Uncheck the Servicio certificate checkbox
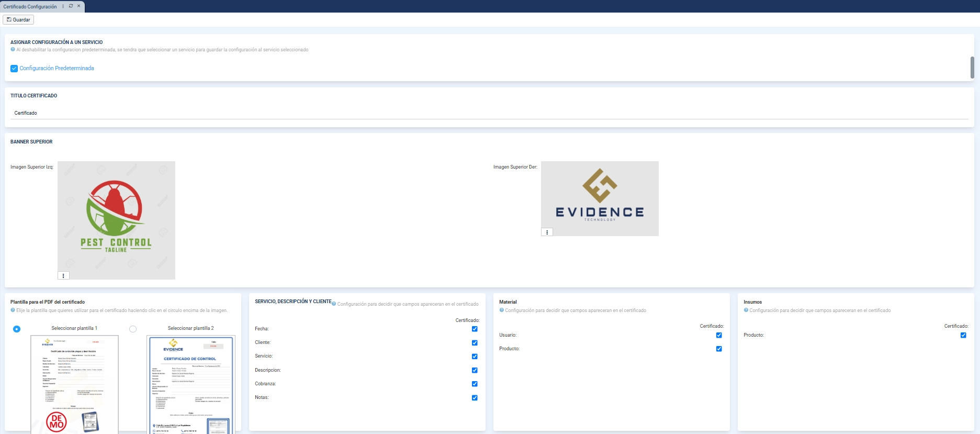The width and height of the screenshot is (980, 434). point(475,357)
